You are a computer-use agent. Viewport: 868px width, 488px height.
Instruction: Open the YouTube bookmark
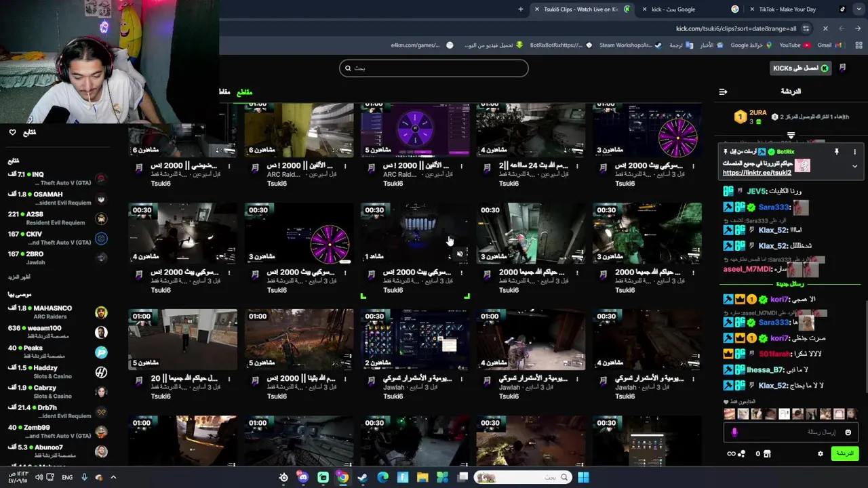(794, 45)
